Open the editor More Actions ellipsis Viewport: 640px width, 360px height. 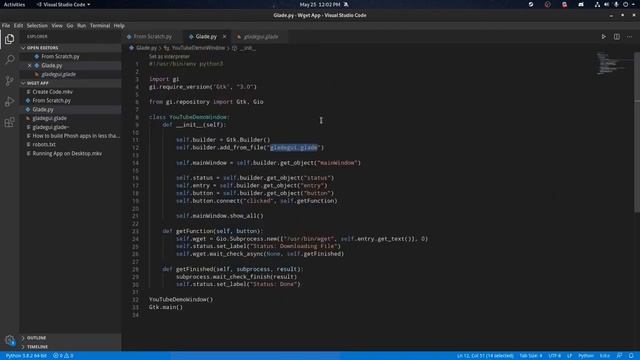(629, 37)
